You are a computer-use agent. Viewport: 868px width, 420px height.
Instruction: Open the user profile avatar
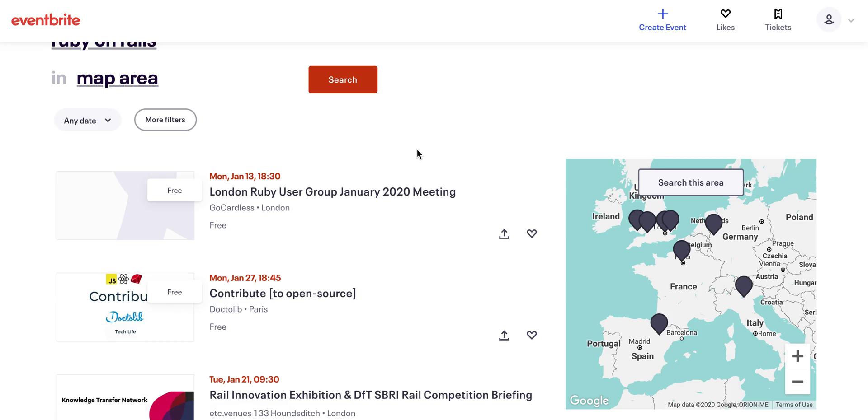click(829, 20)
